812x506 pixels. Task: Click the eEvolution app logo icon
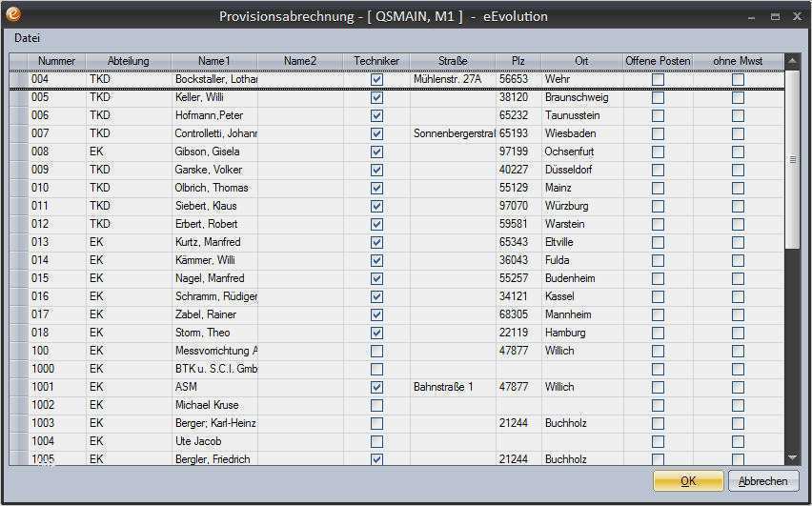pos(13,14)
